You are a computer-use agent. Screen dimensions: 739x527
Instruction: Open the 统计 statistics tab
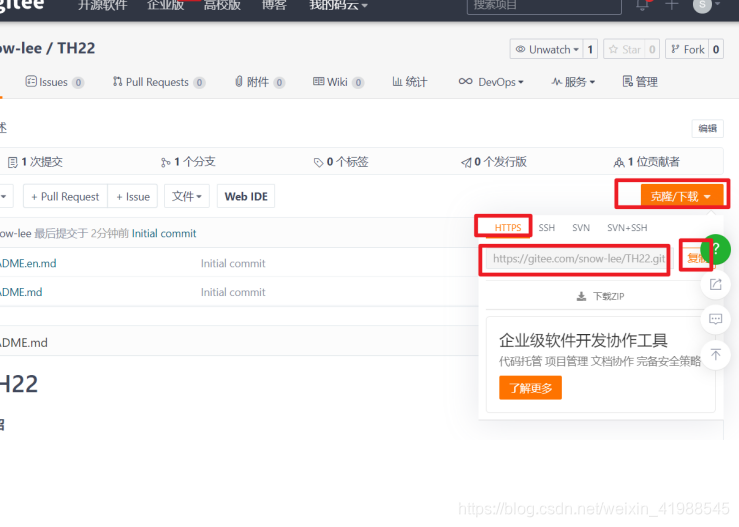[410, 82]
